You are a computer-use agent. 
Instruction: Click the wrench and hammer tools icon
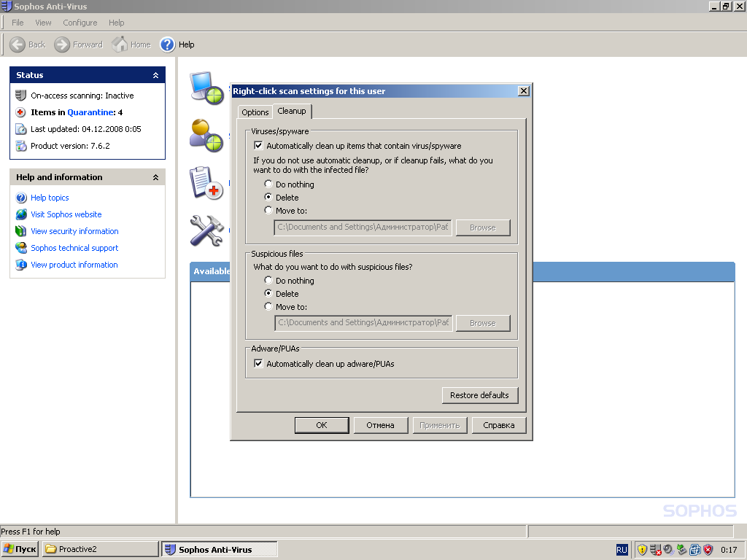click(x=206, y=230)
